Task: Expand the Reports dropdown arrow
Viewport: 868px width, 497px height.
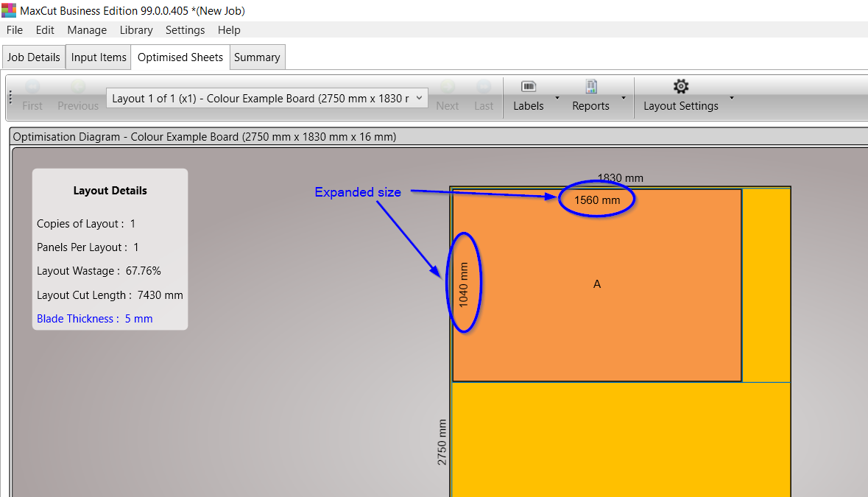Action: [624, 98]
